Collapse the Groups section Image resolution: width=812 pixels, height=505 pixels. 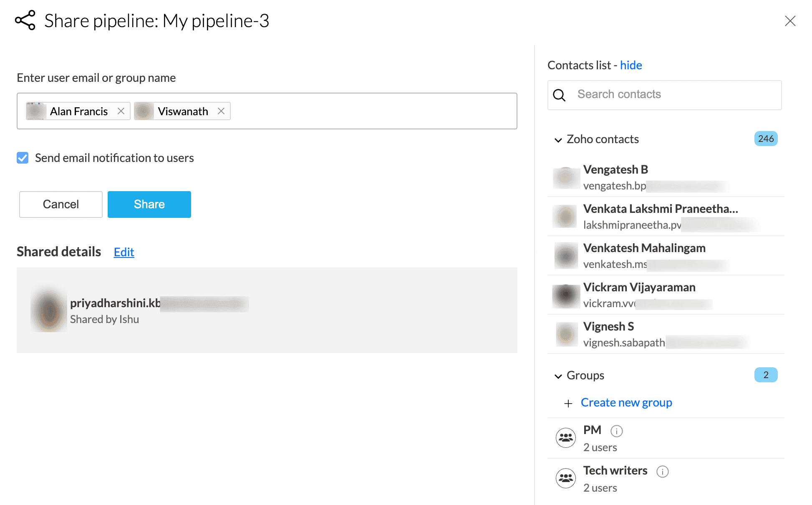tap(558, 376)
